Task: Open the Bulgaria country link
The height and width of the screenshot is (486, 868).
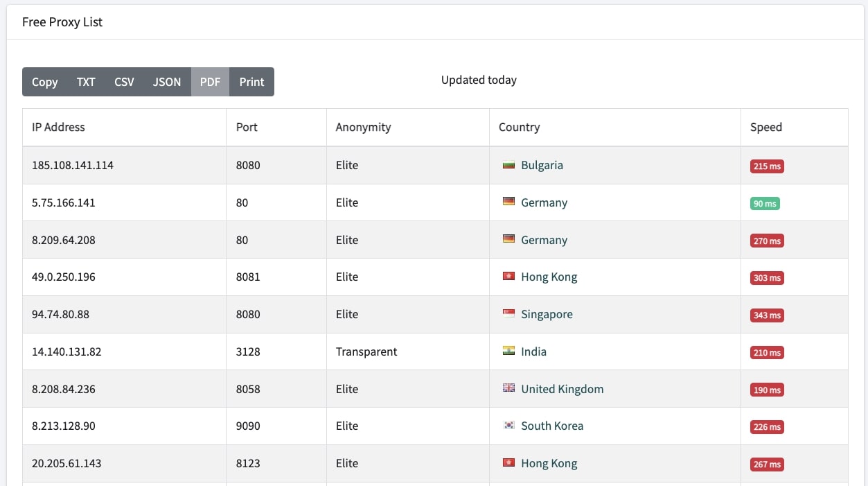Action: pos(542,166)
